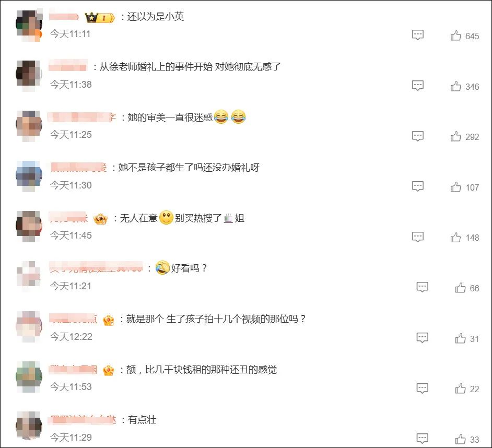Viewport: 492px width, 448px height.
Task: Give thumbs up to 她的审美一直很迷惑 comment
Action: coord(455,136)
